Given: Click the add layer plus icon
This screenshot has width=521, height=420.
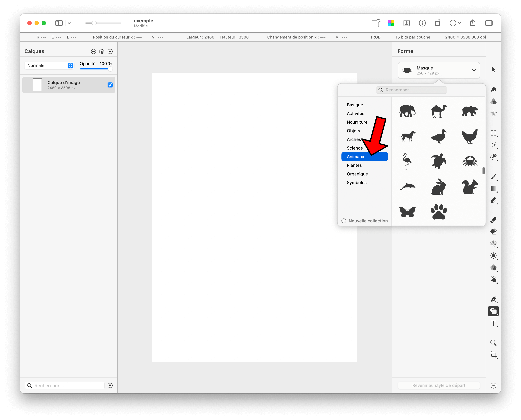Looking at the screenshot, I should point(110,51).
